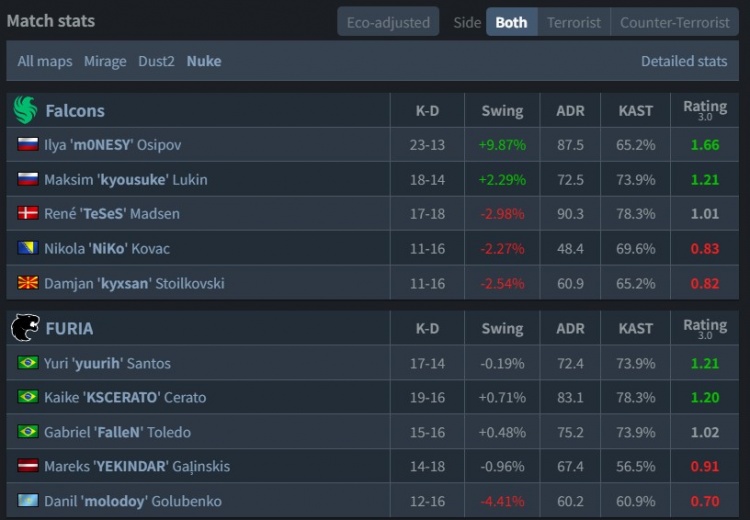Click the Kazakh flag beside molodoy
750x520 pixels.
tap(28, 501)
